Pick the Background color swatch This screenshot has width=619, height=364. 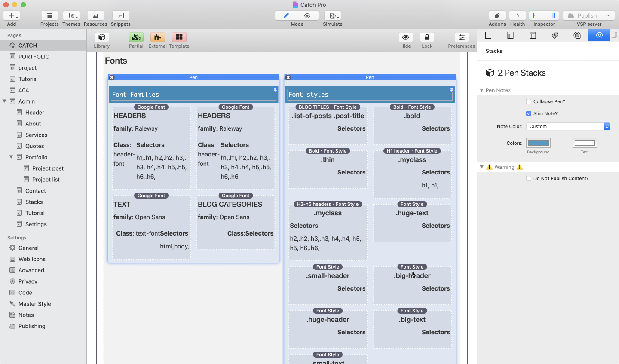pyautogui.click(x=538, y=143)
